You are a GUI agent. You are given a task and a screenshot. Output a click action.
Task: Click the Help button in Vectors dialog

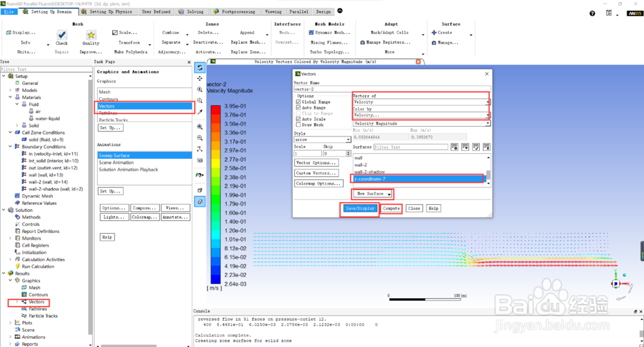tap(433, 208)
